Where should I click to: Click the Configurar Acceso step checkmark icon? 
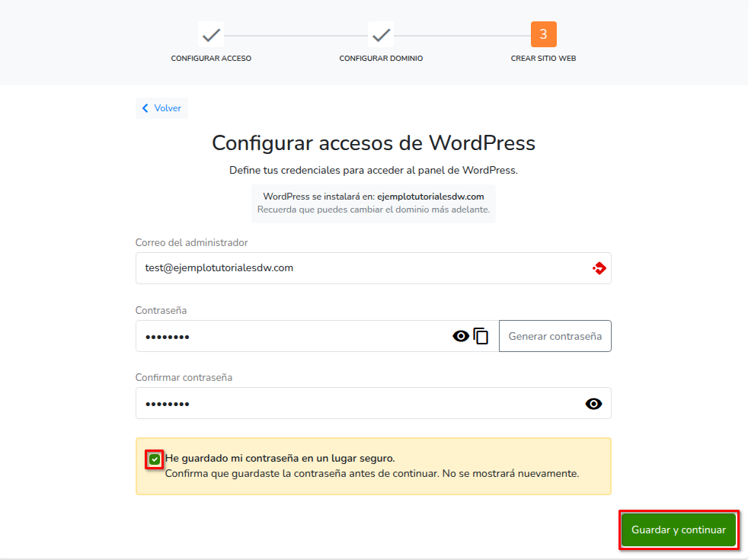pyautogui.click(x=211, y=34)
